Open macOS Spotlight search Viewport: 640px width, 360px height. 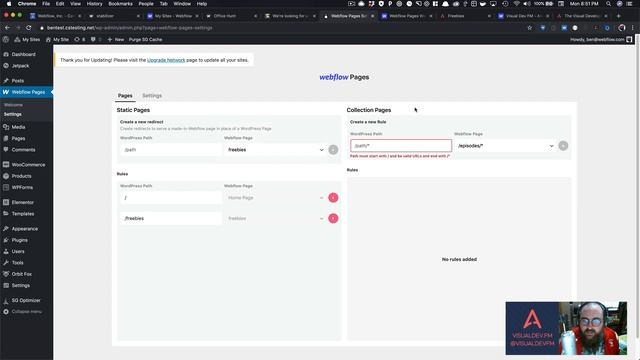click(x=608, y=4)
